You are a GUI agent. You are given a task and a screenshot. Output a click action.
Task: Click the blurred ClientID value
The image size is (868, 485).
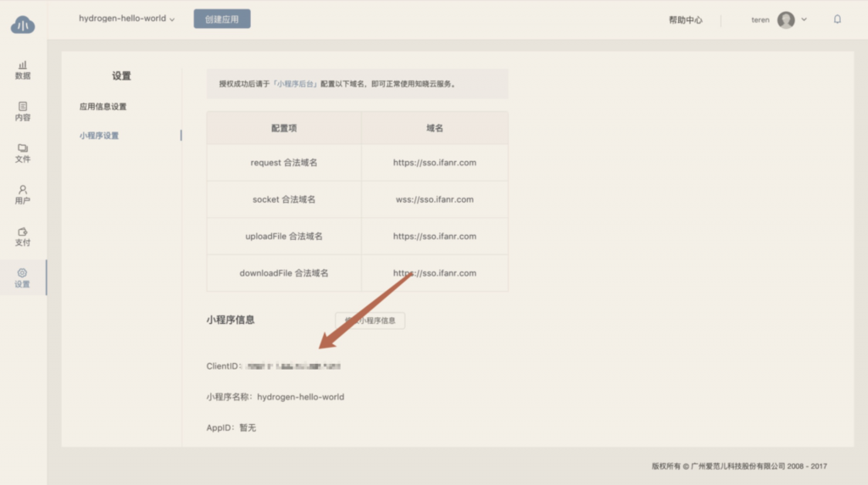292,366
